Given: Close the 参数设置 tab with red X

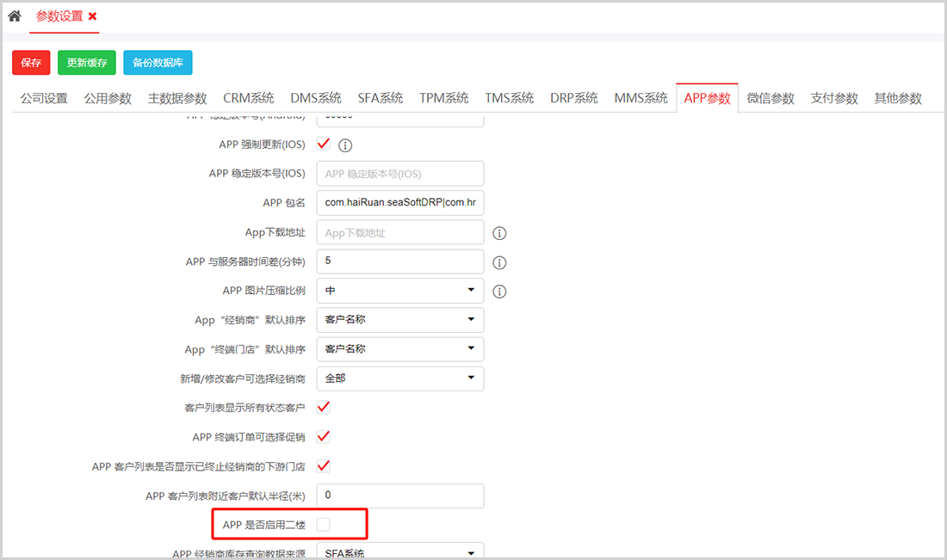Looking at the screenshot, I should [x=93, y=16].
